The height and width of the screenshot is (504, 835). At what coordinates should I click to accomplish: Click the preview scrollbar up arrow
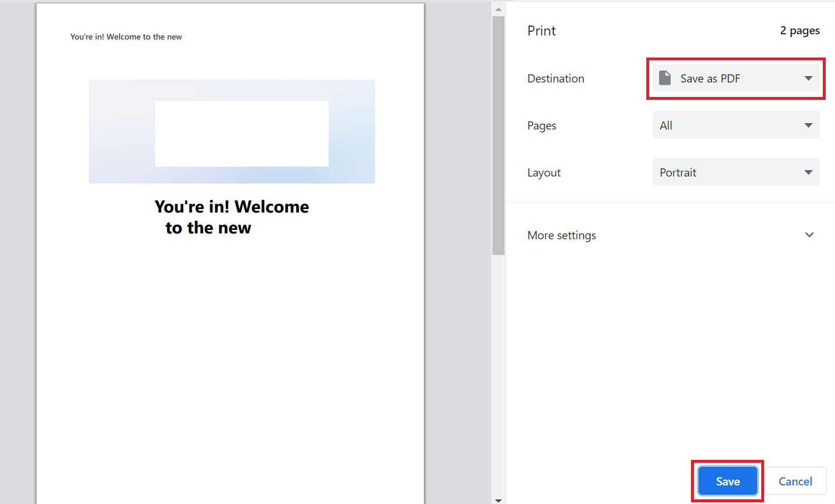click(498, 9)
